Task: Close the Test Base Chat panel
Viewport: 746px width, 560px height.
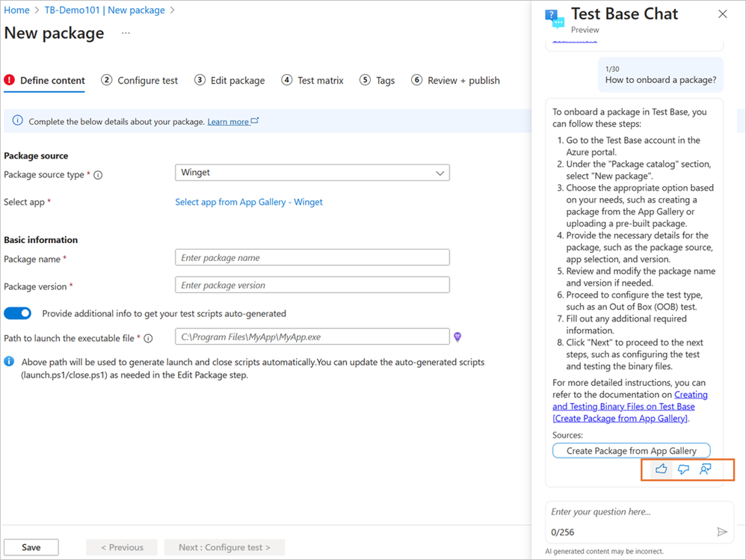Action: (722, 13)
